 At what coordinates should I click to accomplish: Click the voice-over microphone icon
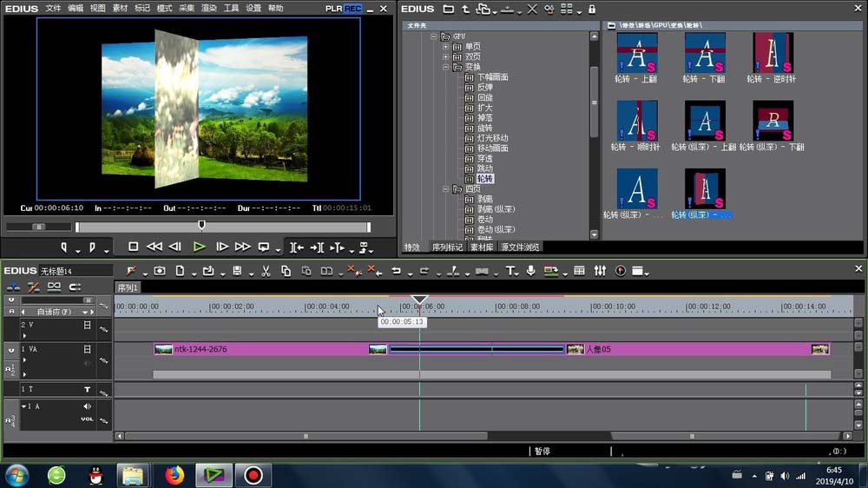click(x=529, y=271)
